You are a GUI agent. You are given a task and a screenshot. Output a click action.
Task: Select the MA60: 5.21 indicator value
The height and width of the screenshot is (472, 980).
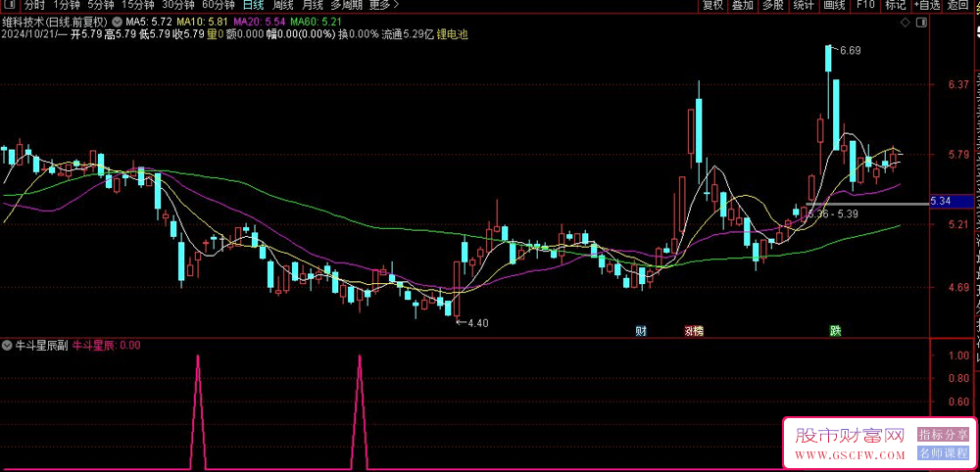pos(317,22)
